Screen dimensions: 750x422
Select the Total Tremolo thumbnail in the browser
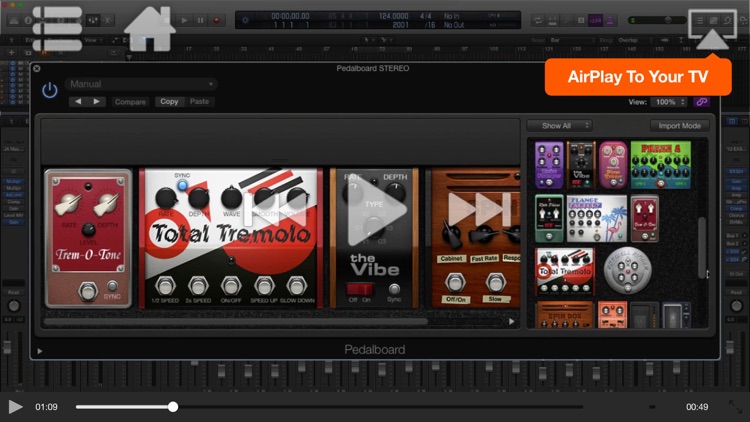click(x=564, y=271)
